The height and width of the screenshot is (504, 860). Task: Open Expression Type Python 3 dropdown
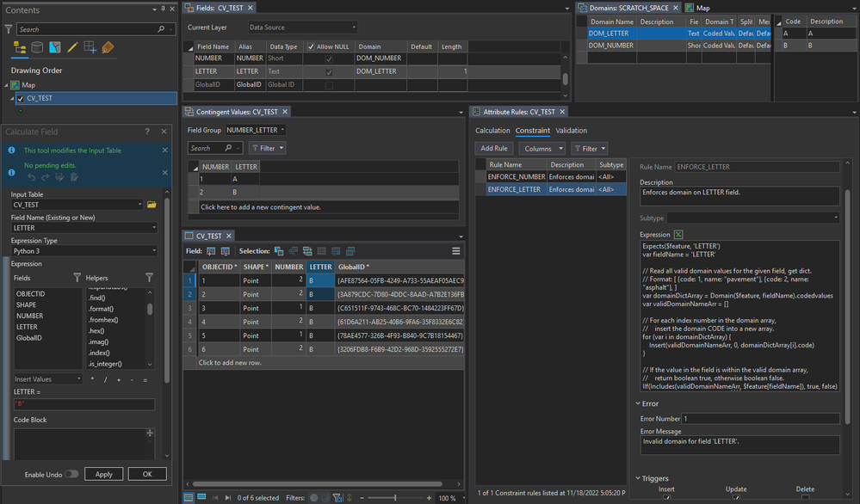(x=84, y=251)
